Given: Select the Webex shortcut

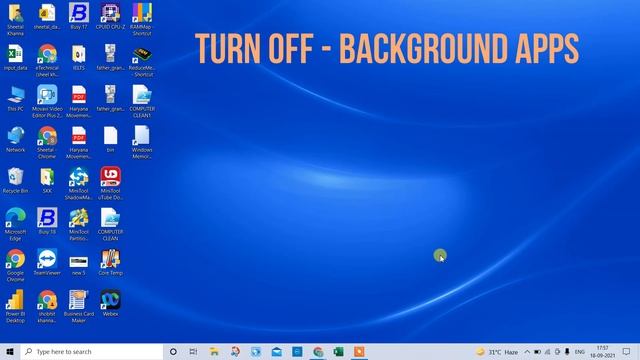Looking at the screenshot, I should click(x=110, y=300).
